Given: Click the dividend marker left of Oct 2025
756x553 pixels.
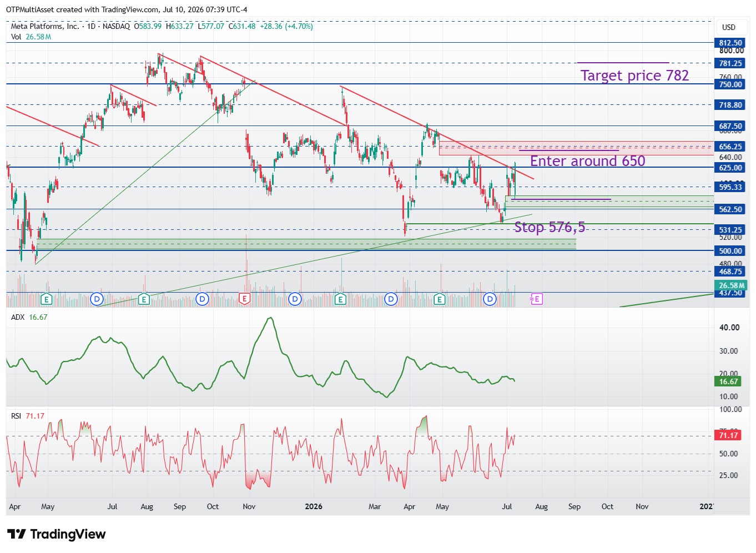Looking at the screenshot, I should point(203,299).
